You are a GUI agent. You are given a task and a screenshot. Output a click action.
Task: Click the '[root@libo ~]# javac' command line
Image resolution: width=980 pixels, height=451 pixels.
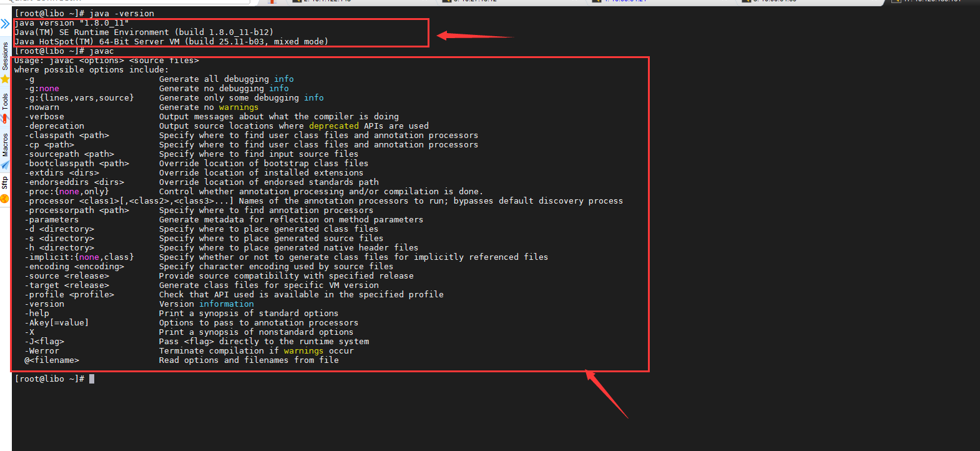64,51
